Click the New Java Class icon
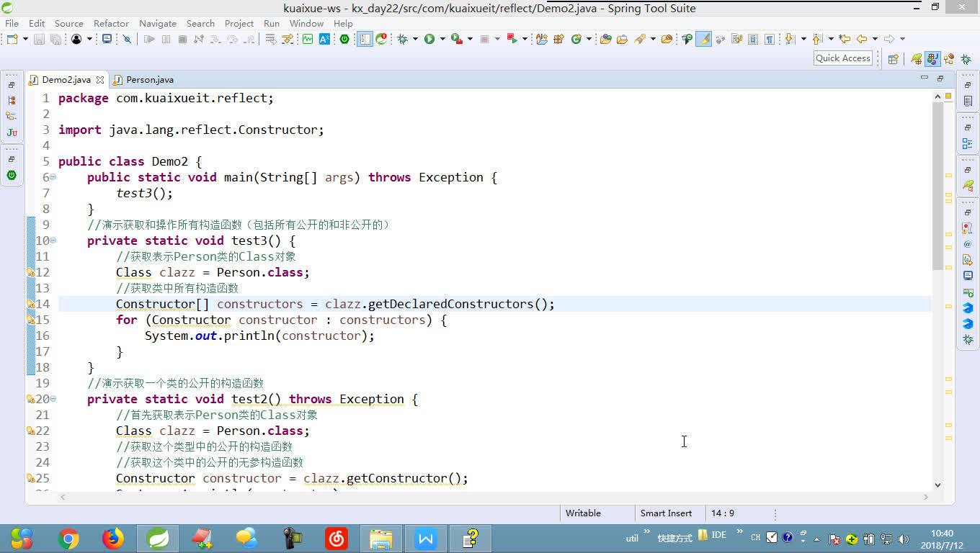980x553 pixels. point(576,39)
